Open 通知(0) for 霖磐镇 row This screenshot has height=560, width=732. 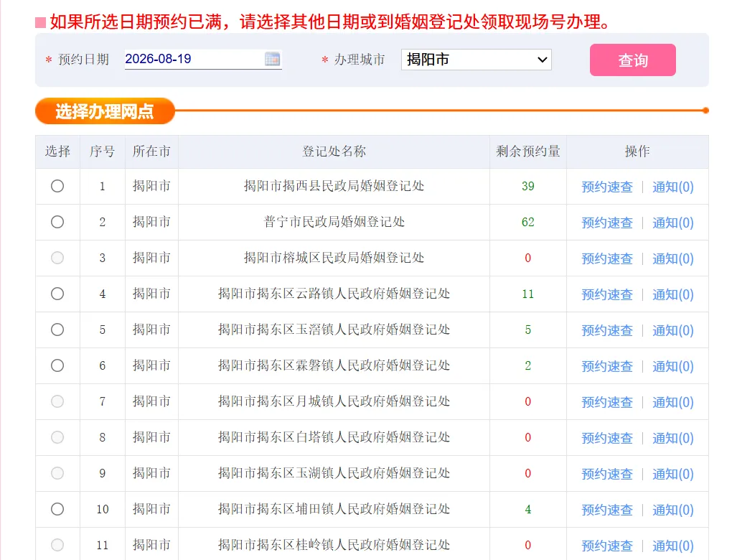672,367
